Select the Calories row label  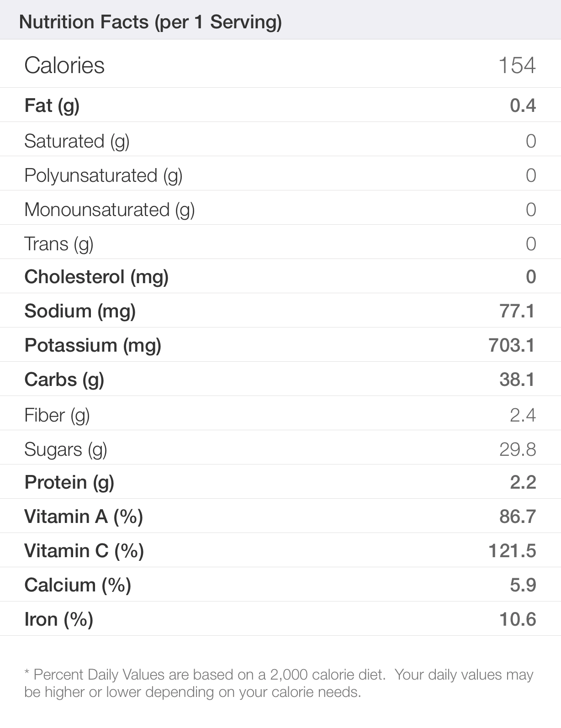[x=64, y=65]
